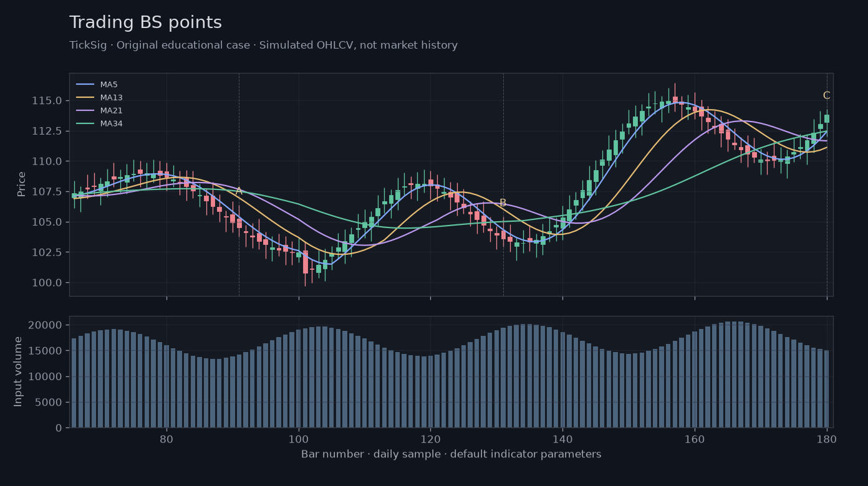This screenshot has width=868, height=486.
Task: Click the MA21 legend entry
Action: tap(99, 111)
